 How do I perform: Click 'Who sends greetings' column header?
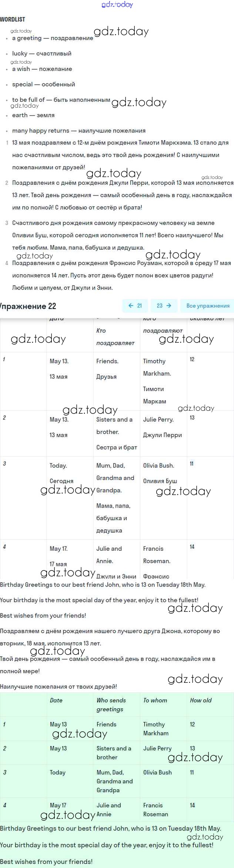(111, 705)
